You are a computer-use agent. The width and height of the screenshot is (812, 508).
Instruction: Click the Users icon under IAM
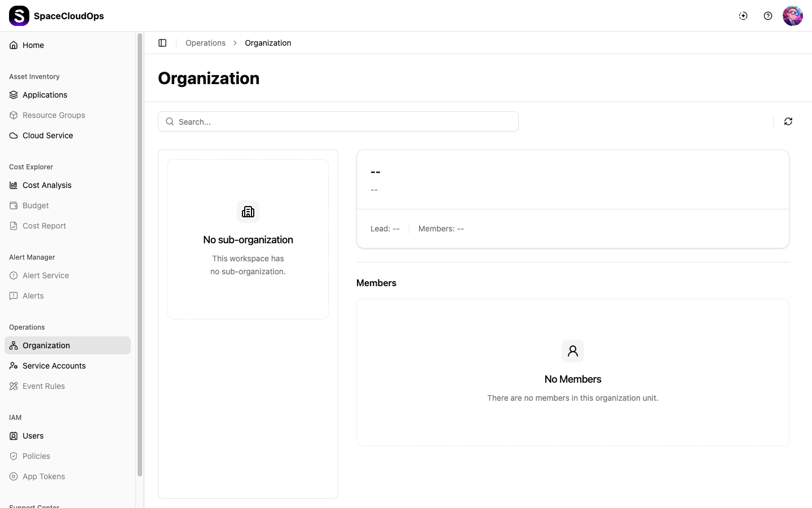(x=14, y=436)
